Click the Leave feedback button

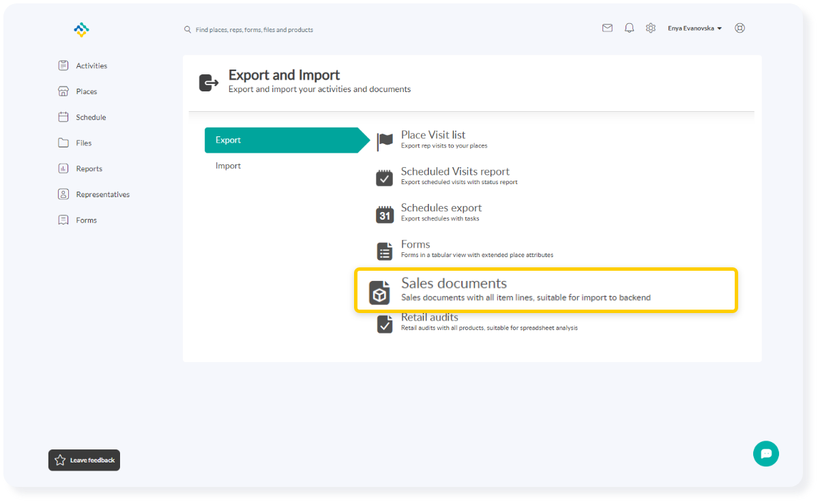pyautogui.click(x=84, y=460)
